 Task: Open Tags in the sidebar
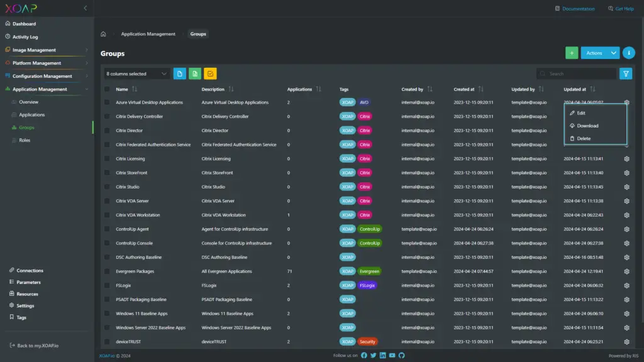click(21, 317)
